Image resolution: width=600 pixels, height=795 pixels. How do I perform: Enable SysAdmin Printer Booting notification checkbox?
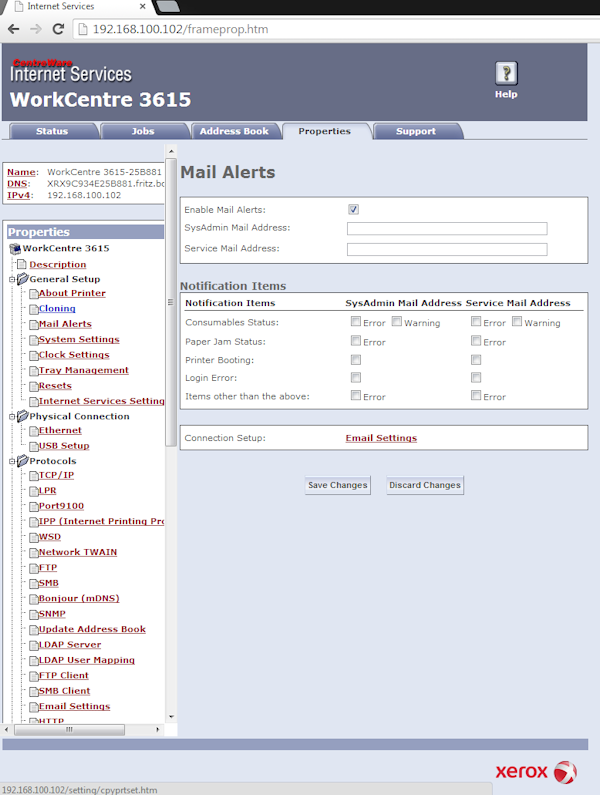point(356,360)
